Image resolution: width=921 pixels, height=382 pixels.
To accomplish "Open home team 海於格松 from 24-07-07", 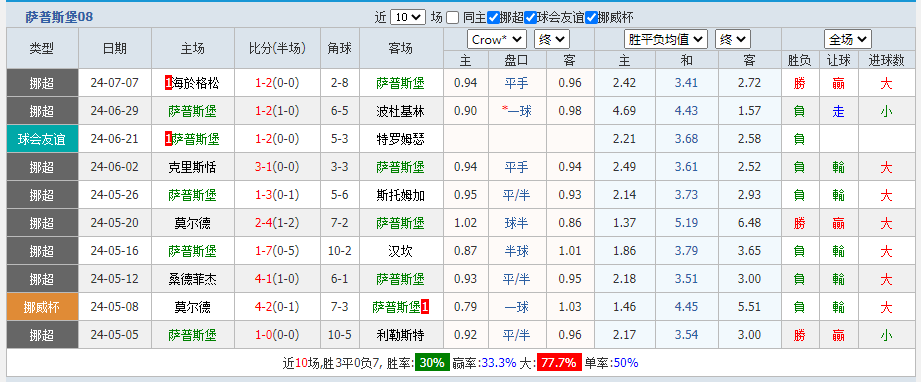I will 196,83.
